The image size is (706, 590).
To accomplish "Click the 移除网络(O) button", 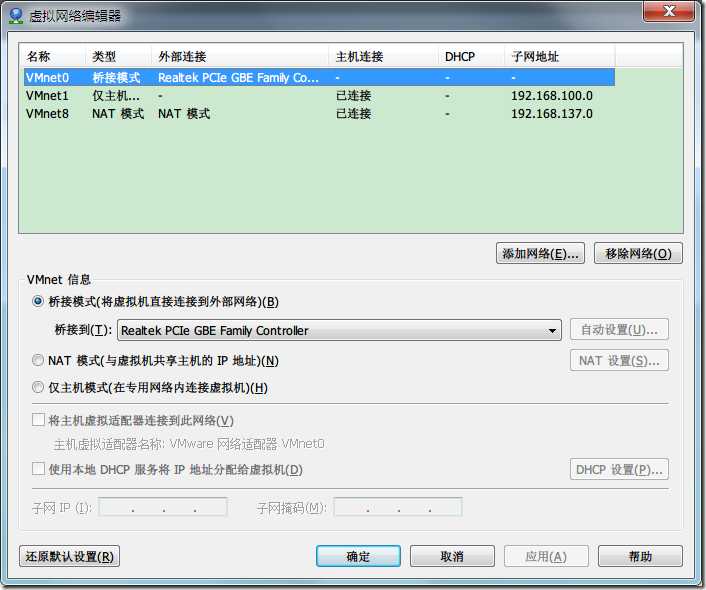I will point(638,253).
